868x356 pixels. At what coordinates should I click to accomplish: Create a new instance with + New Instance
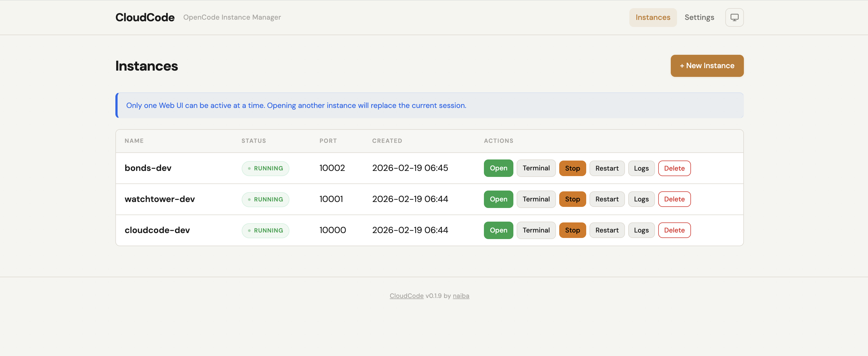(x=707, y=66)
